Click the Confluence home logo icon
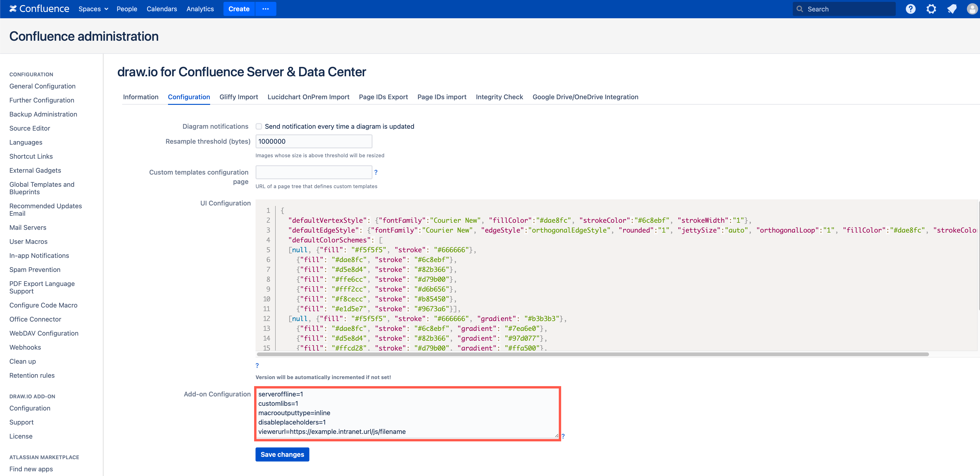The height and width of the screenshot is (476, 980). 14,9
